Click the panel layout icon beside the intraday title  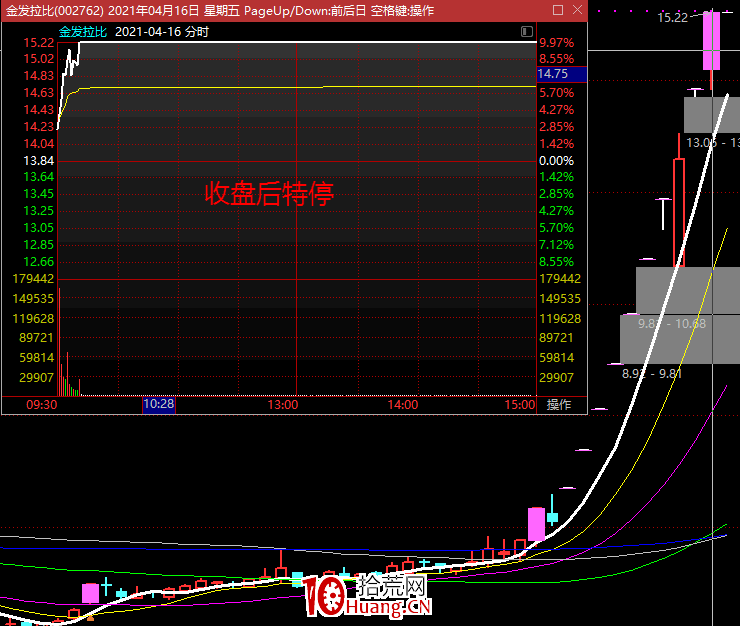tap(527, 32)
